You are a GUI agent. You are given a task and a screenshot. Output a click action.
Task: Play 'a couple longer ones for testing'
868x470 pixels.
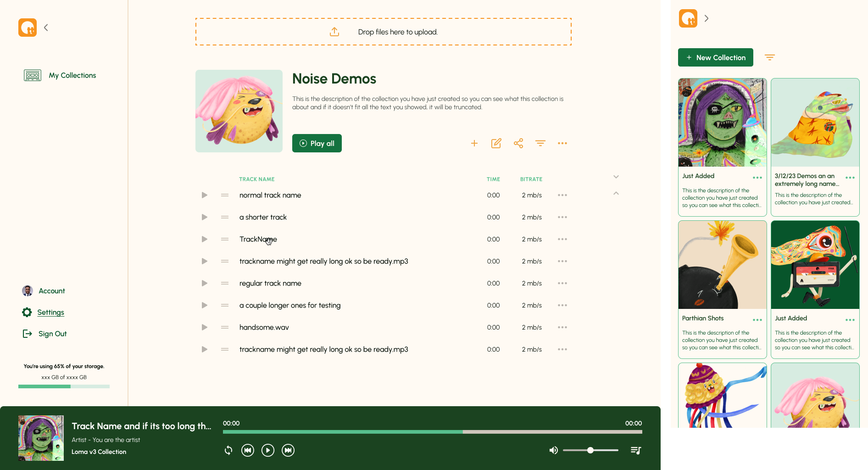(205, 305)
